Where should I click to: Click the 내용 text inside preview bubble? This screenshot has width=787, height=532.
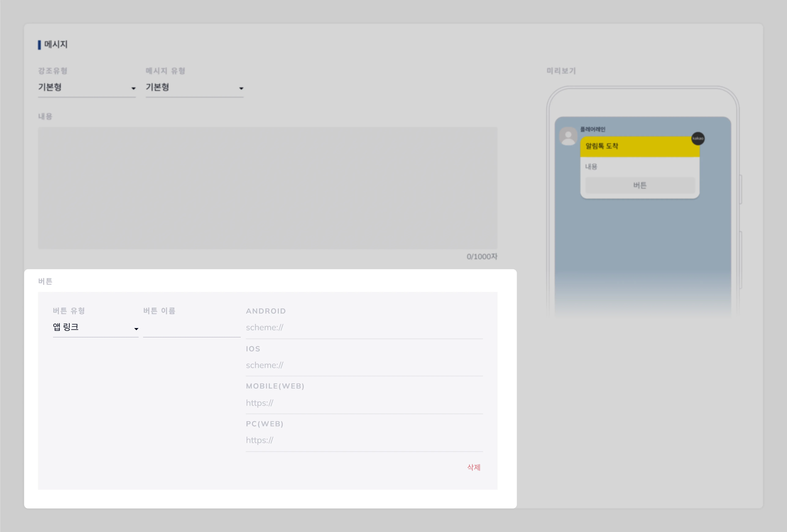(x=591, y=167)
